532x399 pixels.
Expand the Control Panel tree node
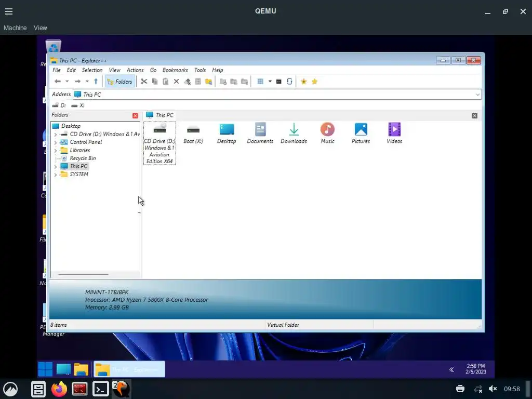pos(56,142)
